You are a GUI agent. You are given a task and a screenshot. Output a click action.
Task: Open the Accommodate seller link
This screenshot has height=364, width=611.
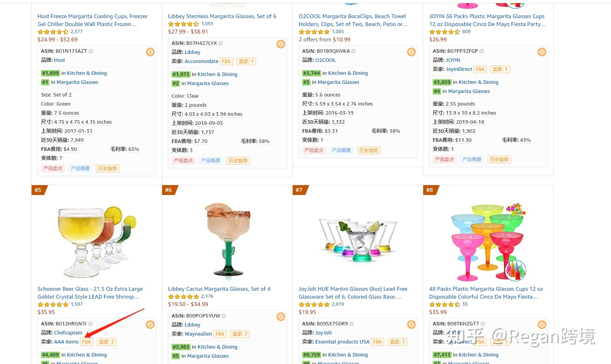tap(201, 61)
